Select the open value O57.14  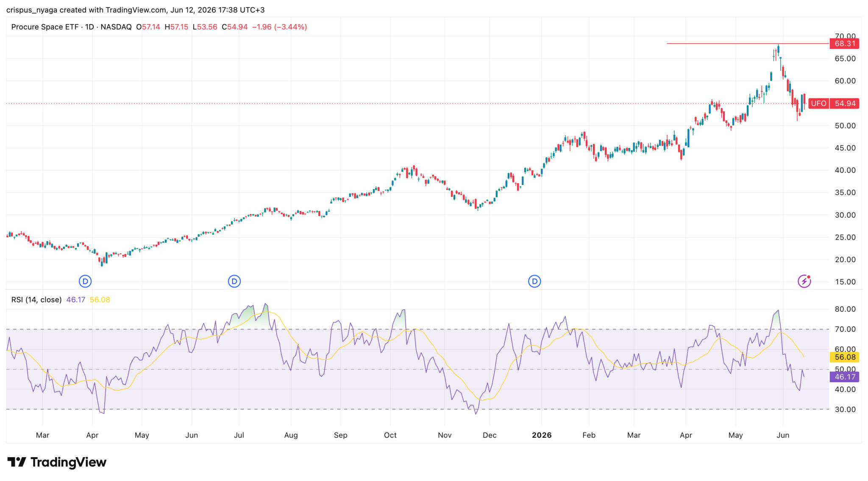tap(148, 27)
